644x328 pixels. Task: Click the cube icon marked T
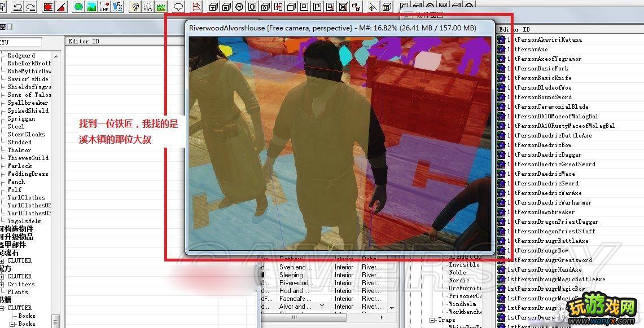click(213, 6)
